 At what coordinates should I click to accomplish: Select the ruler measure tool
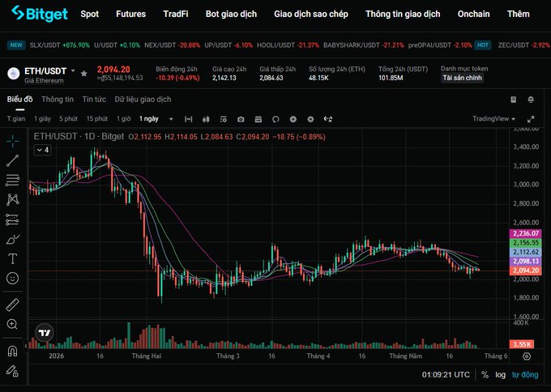13,305
